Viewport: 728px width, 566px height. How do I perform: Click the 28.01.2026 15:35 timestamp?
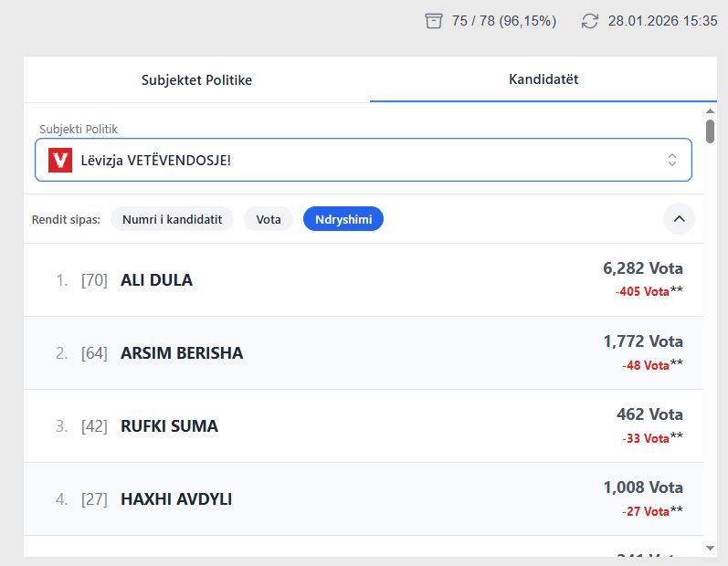click(x=662, y=21)
